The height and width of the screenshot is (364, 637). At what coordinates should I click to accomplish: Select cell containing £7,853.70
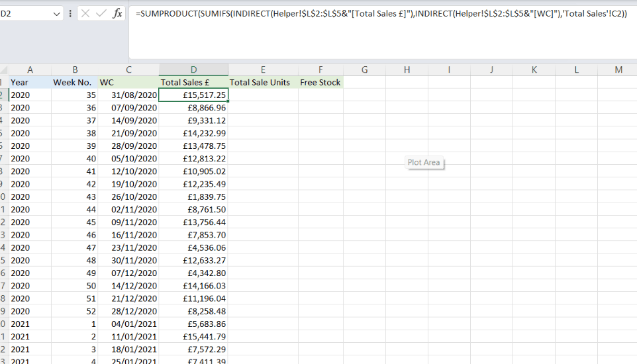pyautogui.click(x=193, y=235)
